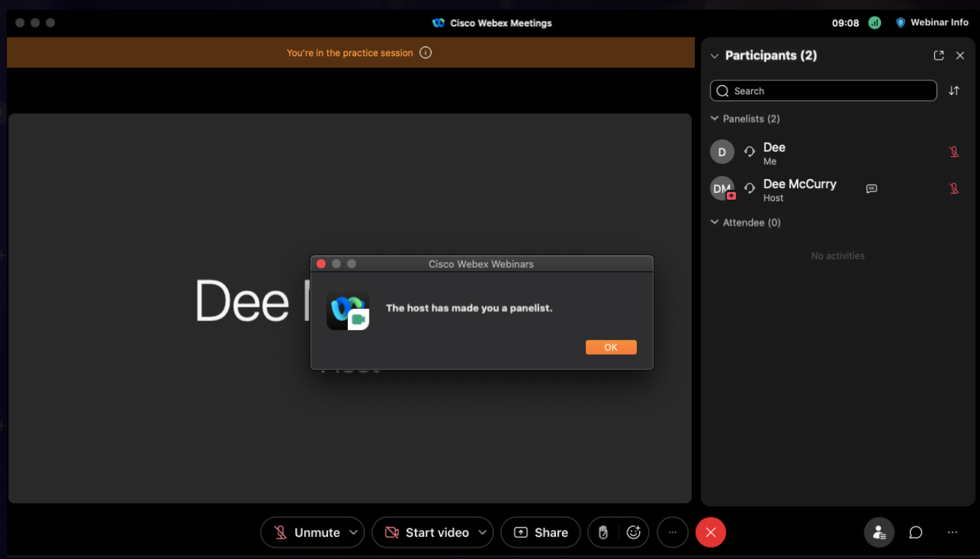Click the "Host" label under Dee McCurry
The image size is (980, 559).
click(x=773, y=198)
